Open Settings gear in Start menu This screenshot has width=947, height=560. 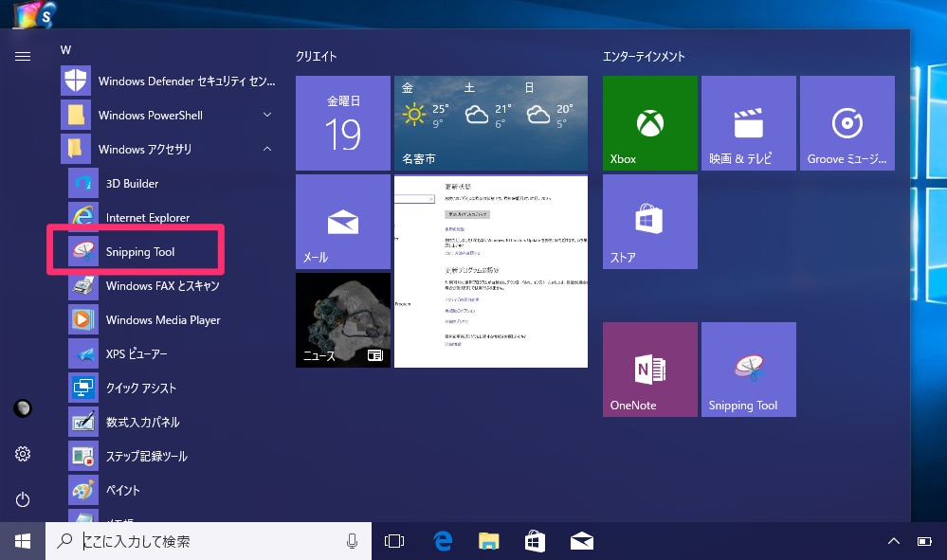tap(23, 454)
